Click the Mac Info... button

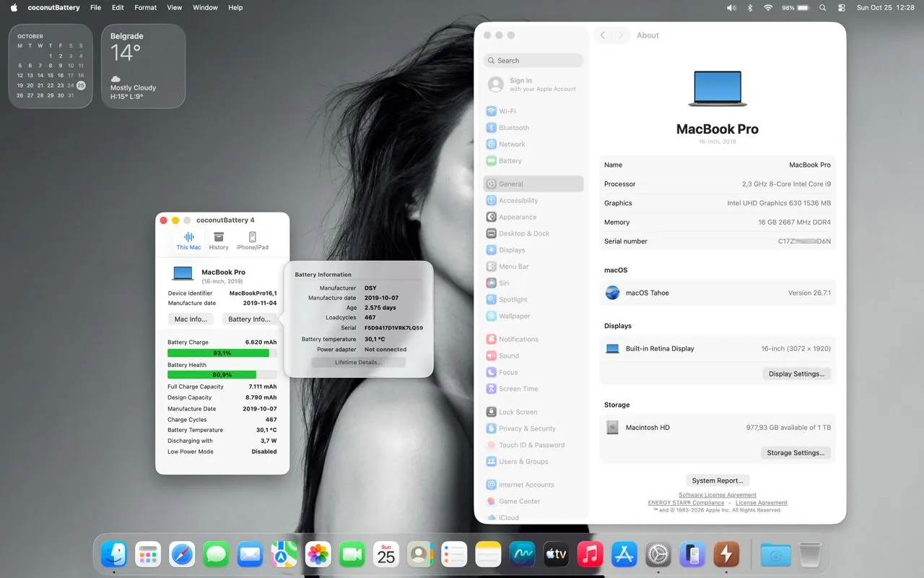pyautogui.click(x=191, y=319)
